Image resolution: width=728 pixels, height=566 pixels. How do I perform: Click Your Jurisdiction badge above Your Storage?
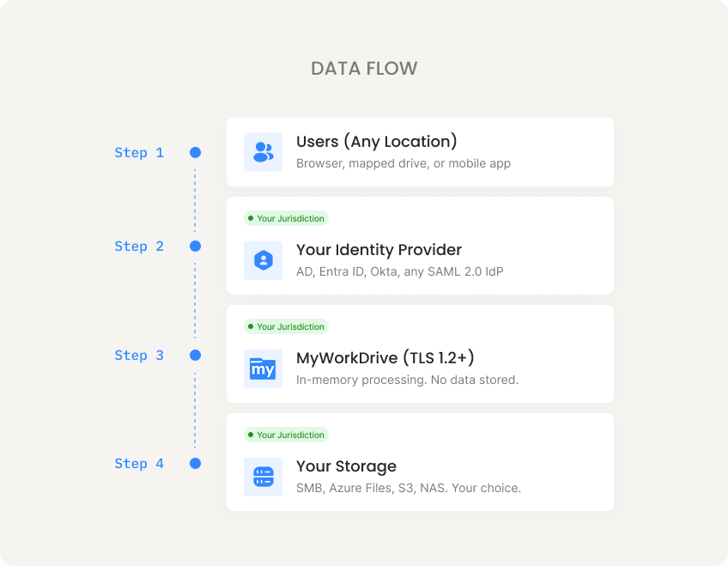[286, 435]
